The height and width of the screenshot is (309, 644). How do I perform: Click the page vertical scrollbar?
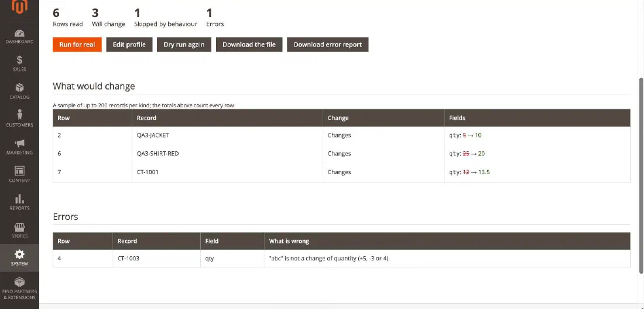[x=641, y=175]
